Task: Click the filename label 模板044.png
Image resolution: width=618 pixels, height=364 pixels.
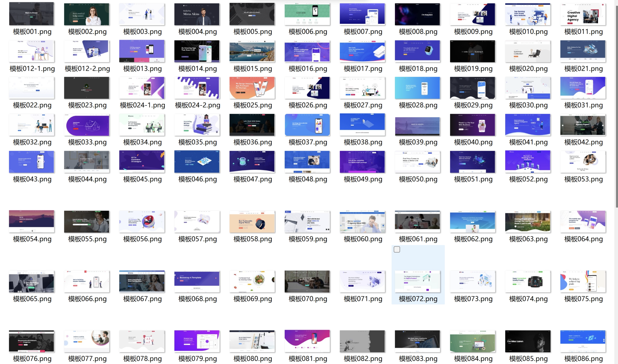Action: click(86, 179)
